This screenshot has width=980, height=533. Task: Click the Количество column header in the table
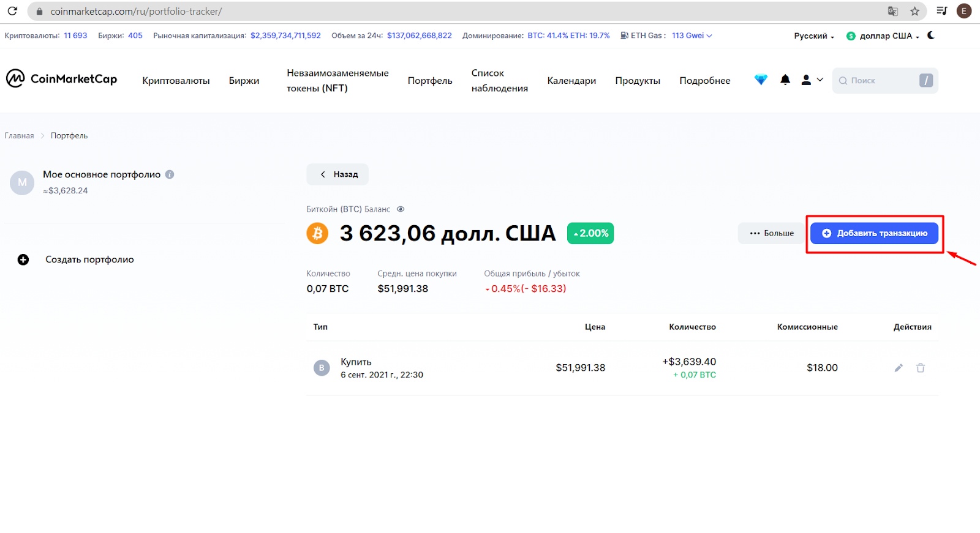coord(692,327)
